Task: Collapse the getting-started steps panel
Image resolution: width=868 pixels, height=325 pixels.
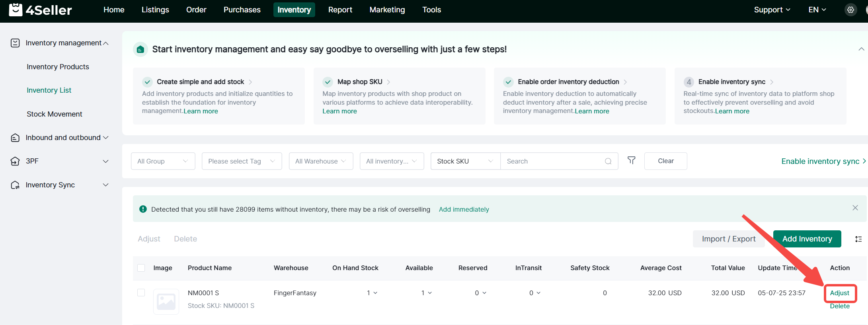Action: (861, 49)
